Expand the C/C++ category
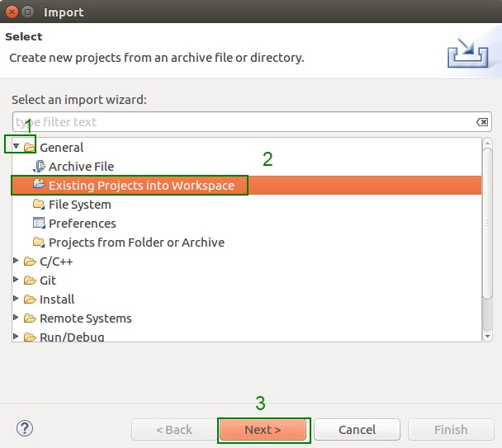 [x=17, y=262]
